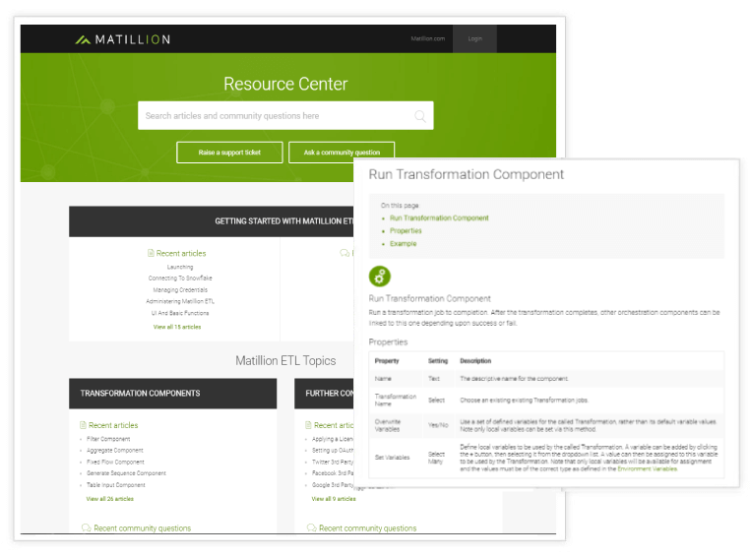756x557 pixels.
Task: Open Fixed Flow Component article
Action: (115, 463)
